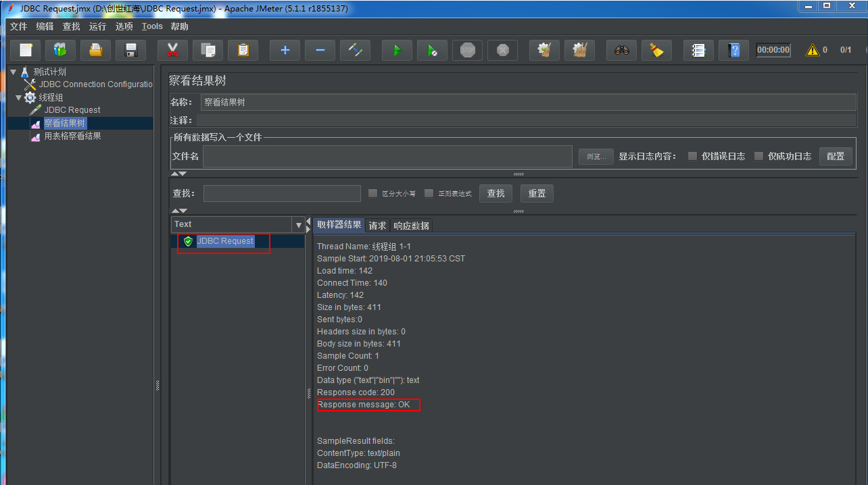Open the Function helper dialog icon

pos(699,50)
